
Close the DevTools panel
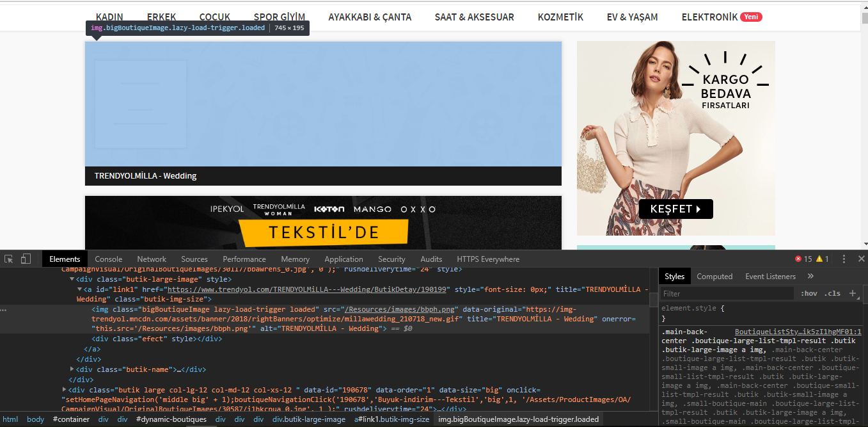pos(861,259)
